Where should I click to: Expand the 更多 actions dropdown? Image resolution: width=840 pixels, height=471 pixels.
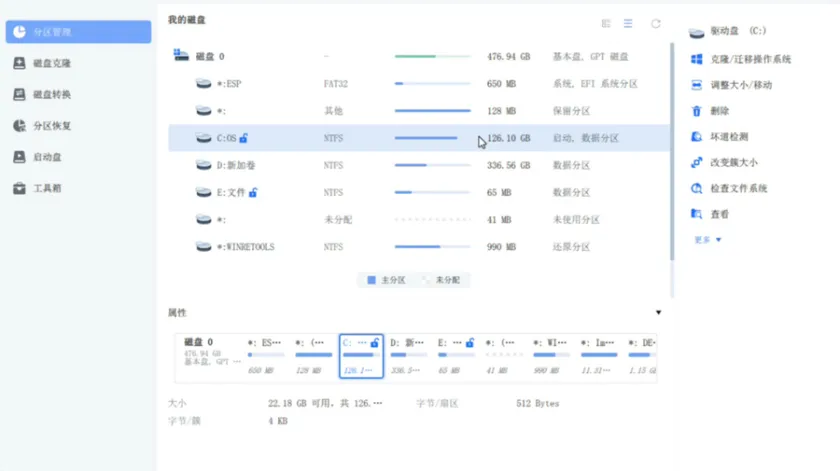tap(708, 240)
